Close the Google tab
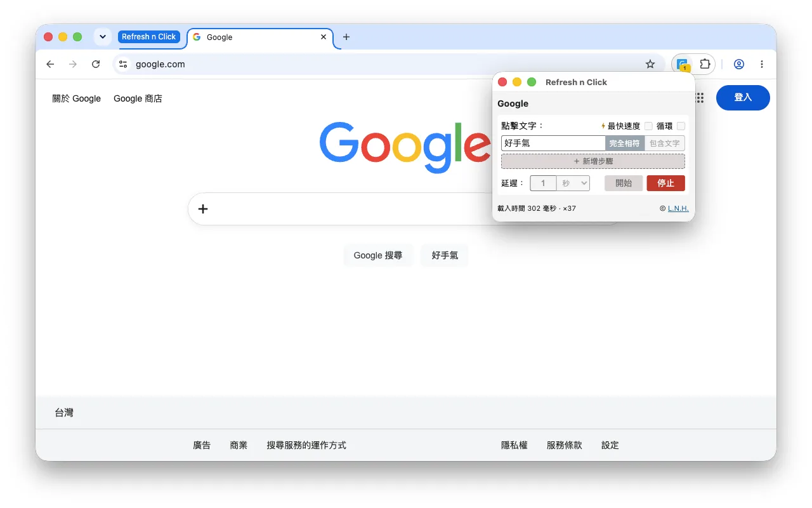Image resolution: width=812 pixels, height=508 pixels. (324, 37)
